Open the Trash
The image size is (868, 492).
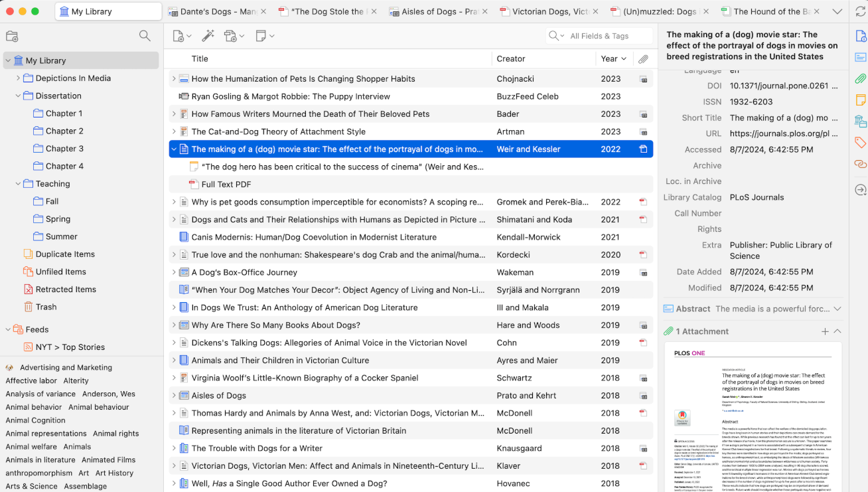[x=46, y=307]
